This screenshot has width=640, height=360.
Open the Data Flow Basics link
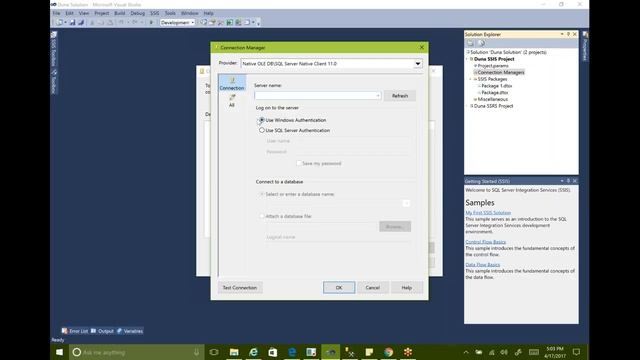[x=482, y=264]
